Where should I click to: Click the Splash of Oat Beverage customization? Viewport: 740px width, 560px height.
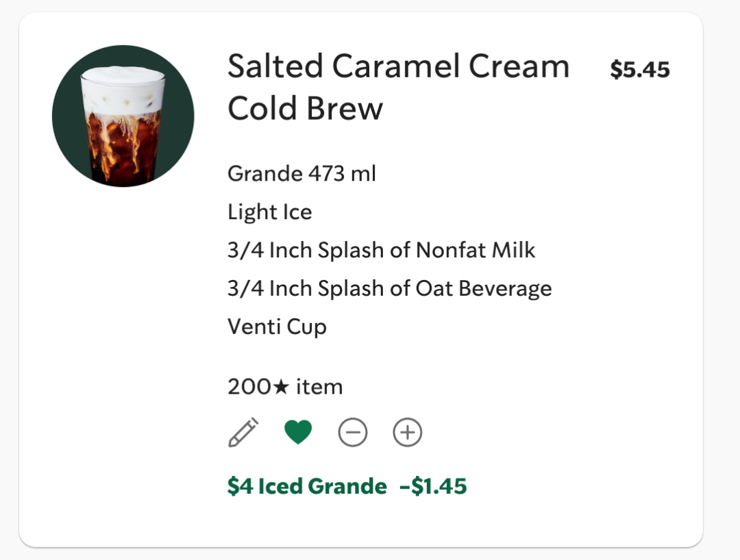pos(389,289)
